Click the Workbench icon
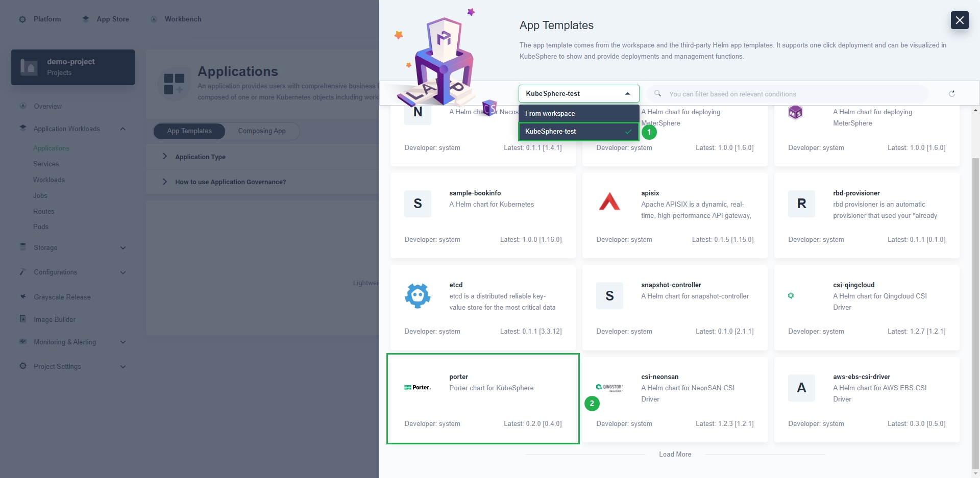Image resolution: width=980 pixels, height=478 pixels. tap(154, 19)
